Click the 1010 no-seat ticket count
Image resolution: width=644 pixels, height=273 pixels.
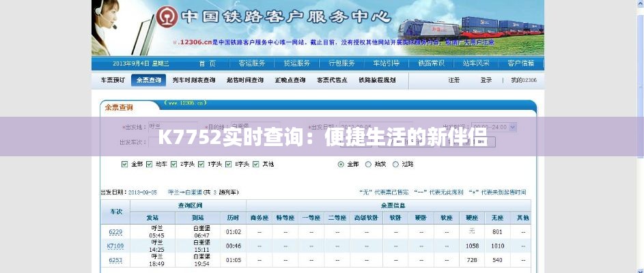click(x=497, y=246)
